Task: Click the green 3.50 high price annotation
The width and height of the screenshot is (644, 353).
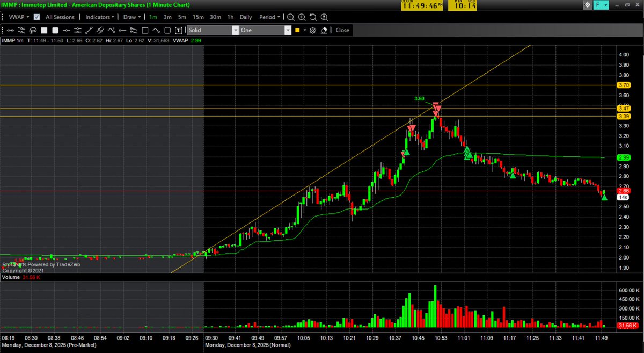Action: 419,99
